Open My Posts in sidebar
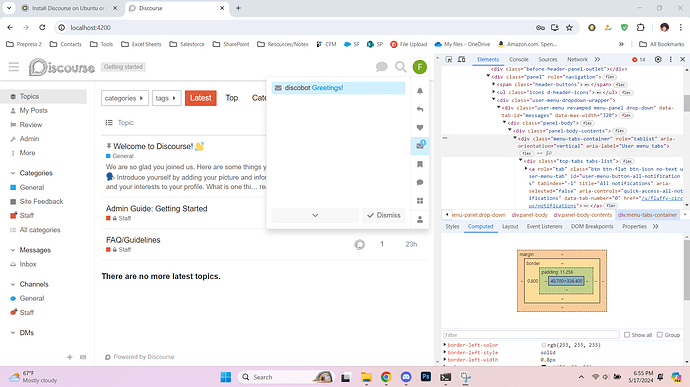The height and width of the screenshot is (387, 690). pos(33,111)
